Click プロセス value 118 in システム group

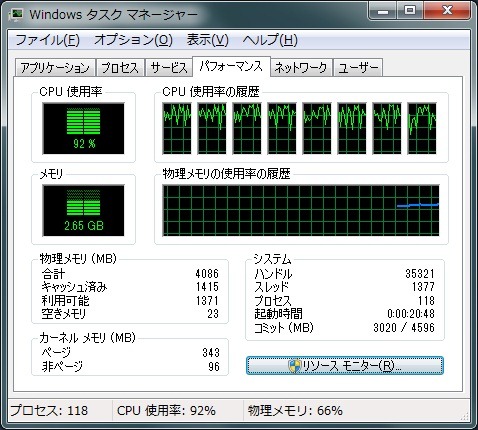(426, 300)
